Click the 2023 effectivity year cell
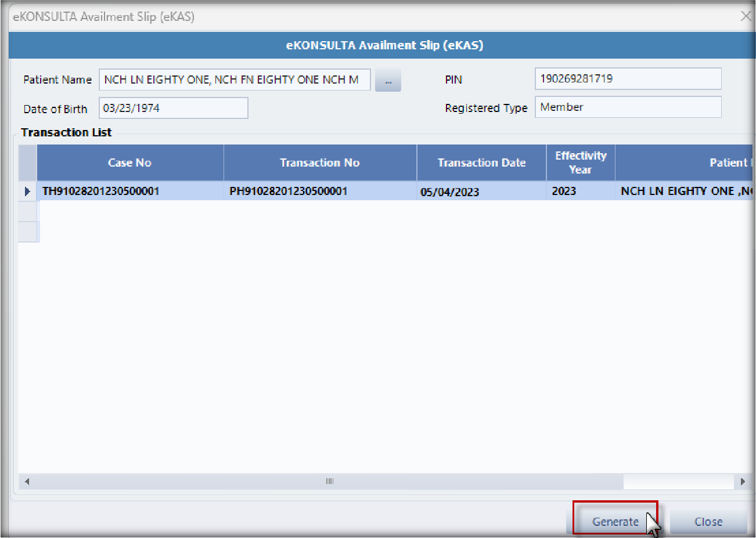 [580, 192]
